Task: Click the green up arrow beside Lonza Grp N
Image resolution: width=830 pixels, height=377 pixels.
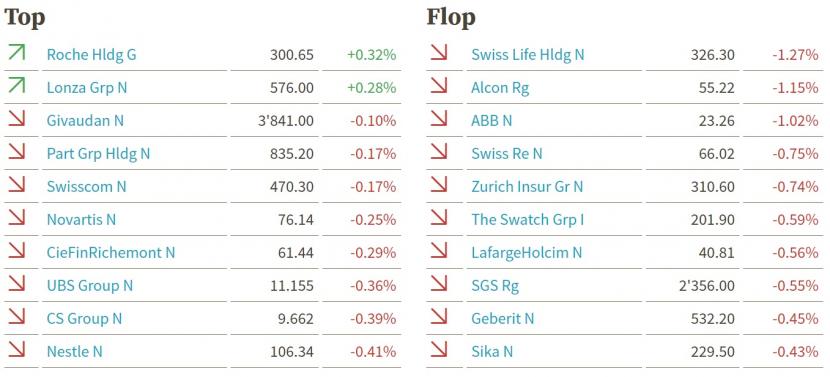Action: click(17, 86)
